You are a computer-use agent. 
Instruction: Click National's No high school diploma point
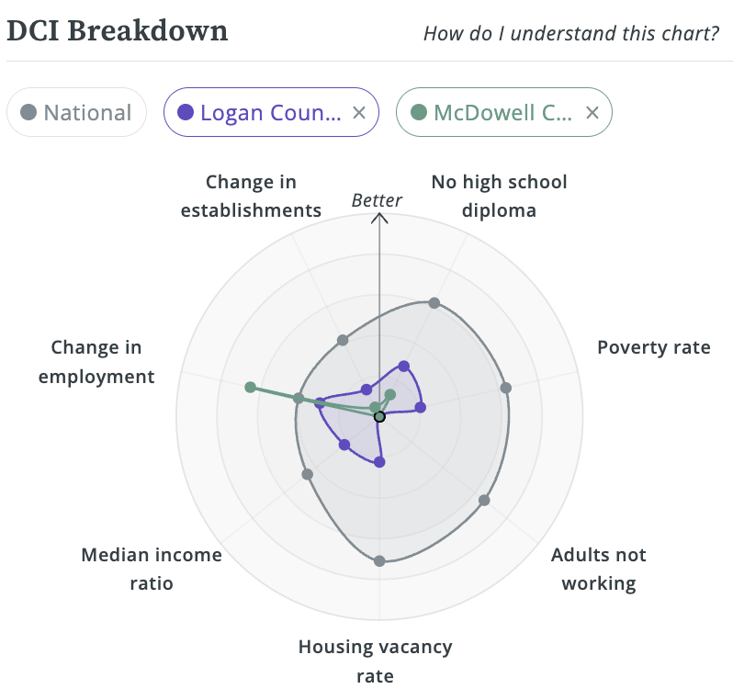click(x=434, y=302)
